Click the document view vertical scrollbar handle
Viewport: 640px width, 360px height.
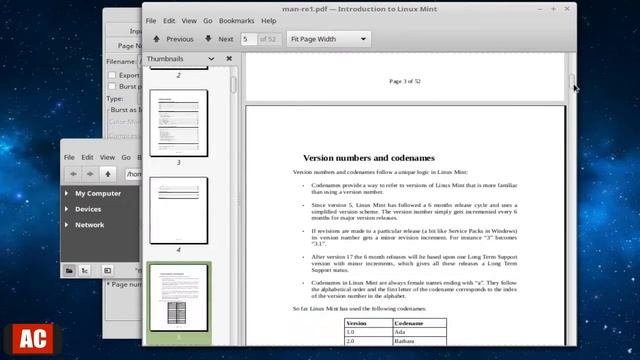(x=572, y=81)
